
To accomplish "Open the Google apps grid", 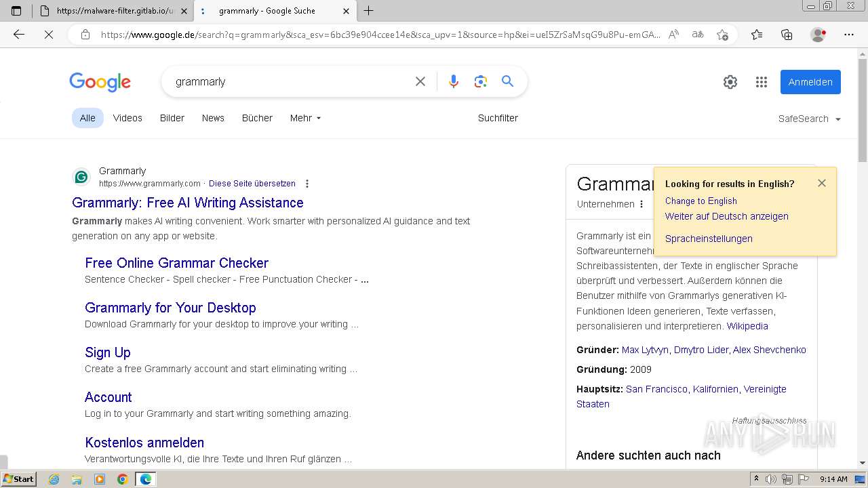I will click(762, 82).
